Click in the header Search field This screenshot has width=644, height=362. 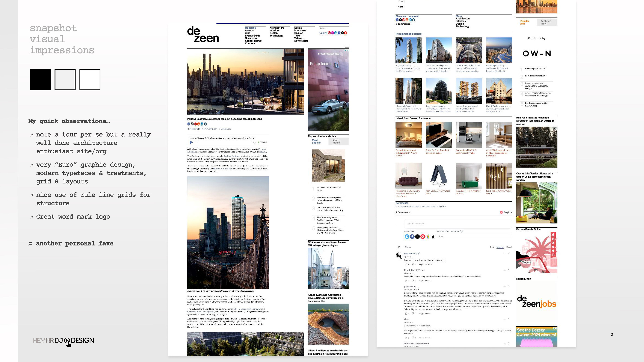coord(334,28)
